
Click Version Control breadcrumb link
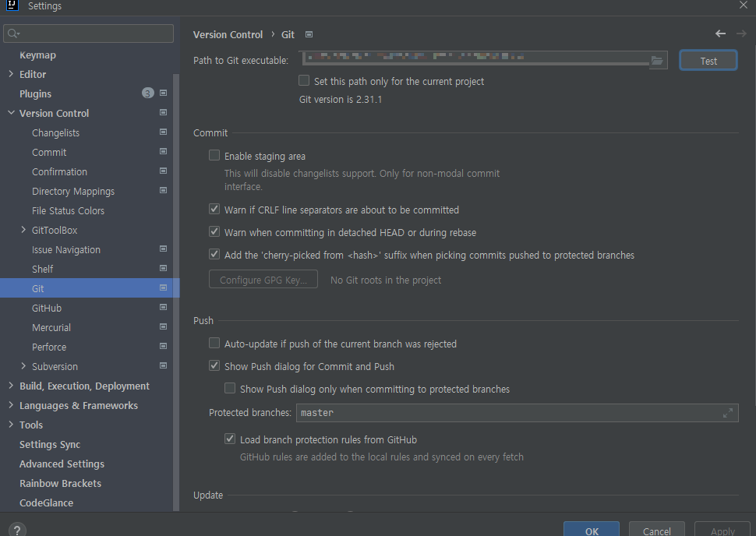point(228,35)
